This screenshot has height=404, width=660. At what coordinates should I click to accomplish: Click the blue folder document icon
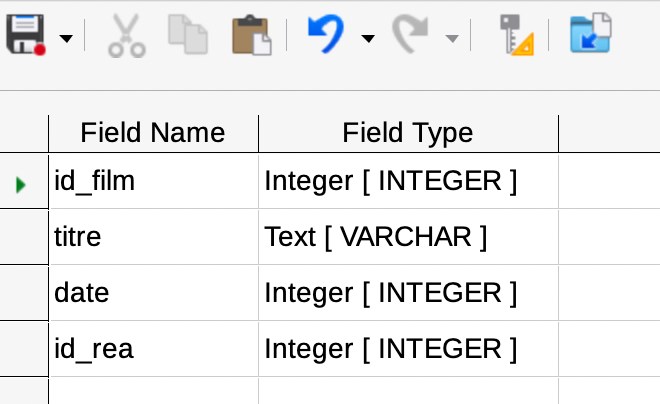coord(591,33)
